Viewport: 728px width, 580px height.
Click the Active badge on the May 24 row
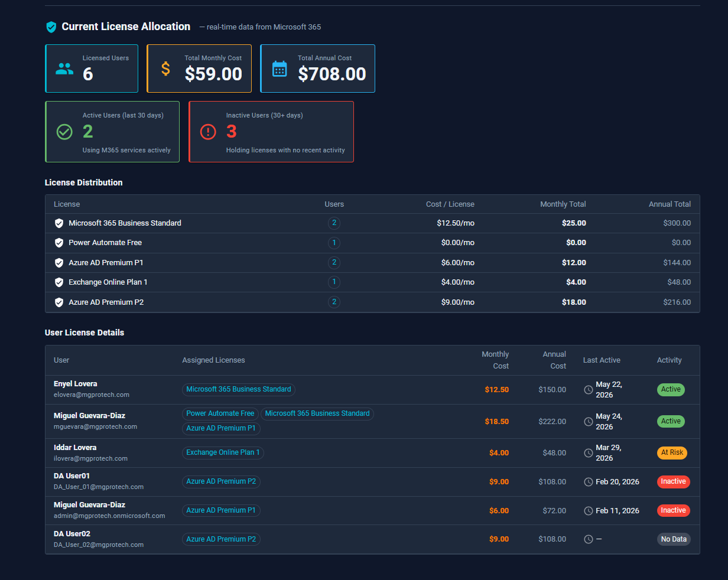[x=671, y=421]
